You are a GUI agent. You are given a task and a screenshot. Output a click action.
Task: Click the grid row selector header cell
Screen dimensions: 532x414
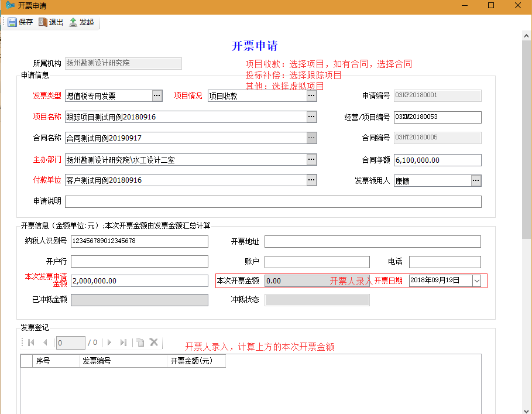(26, 361)
